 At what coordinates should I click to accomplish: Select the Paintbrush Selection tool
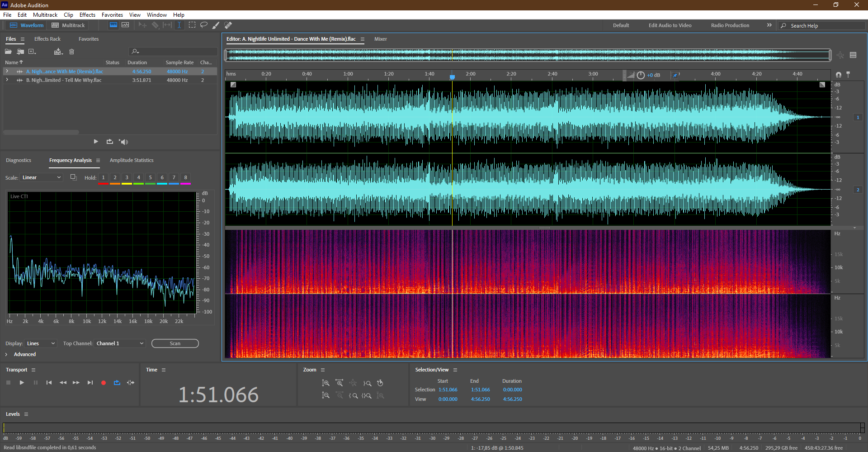[x=216, y=25]
